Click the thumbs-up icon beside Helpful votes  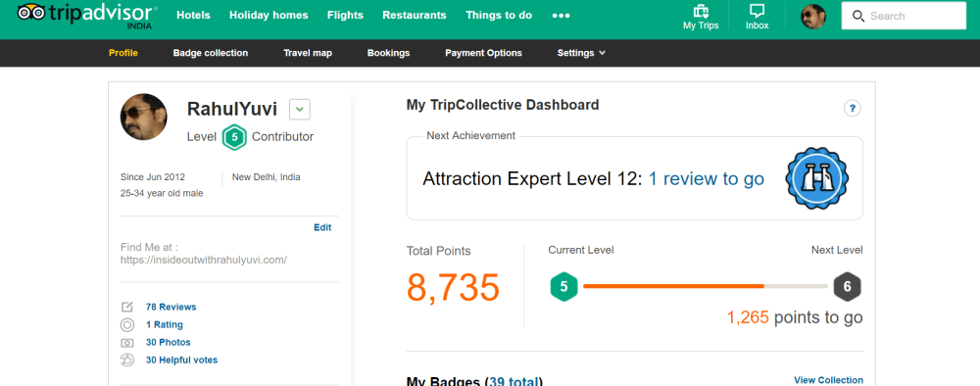tap(126, 360)
